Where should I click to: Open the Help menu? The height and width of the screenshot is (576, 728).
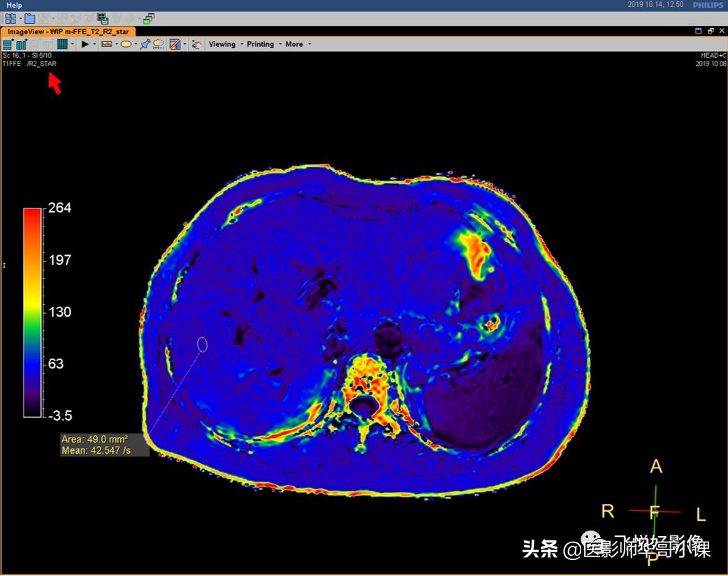click(x=14, y=5)
